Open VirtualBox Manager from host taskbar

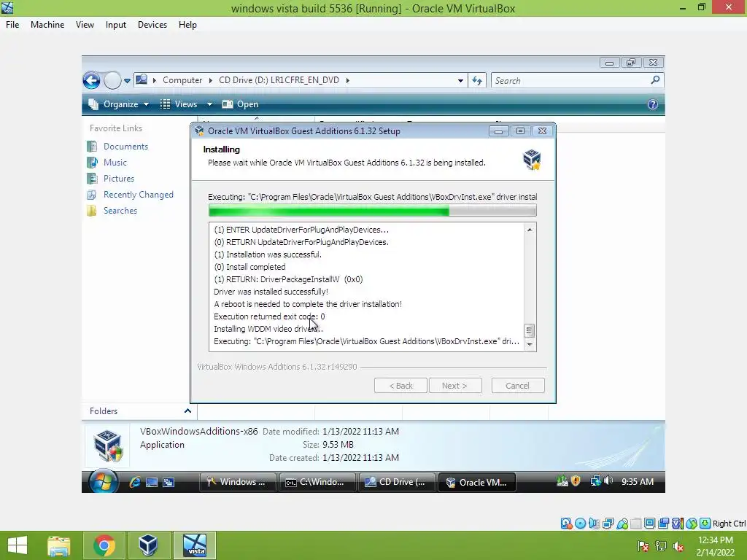(x=147, y=545)
